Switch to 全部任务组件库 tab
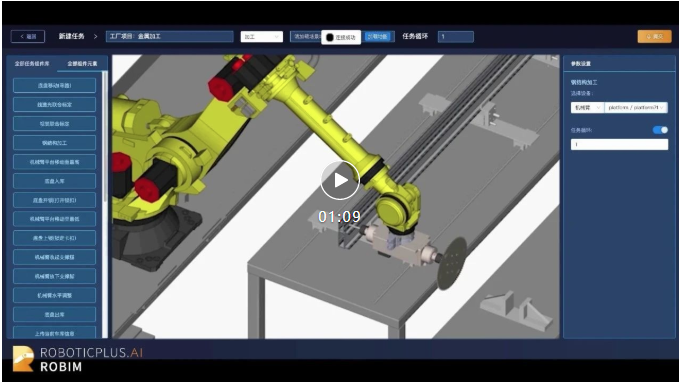The width and height of the screenshot is (680, 382). click(x=32, y=64)
